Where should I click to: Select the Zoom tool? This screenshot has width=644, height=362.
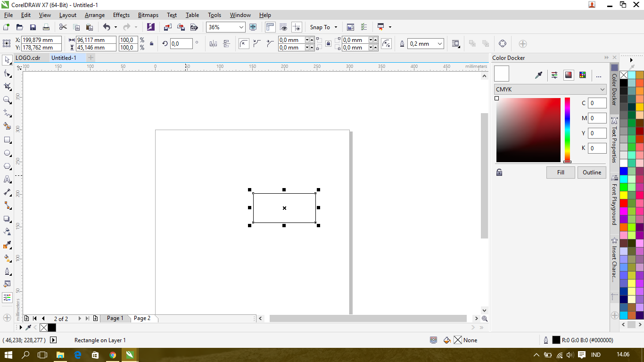(x=7, y=99)
